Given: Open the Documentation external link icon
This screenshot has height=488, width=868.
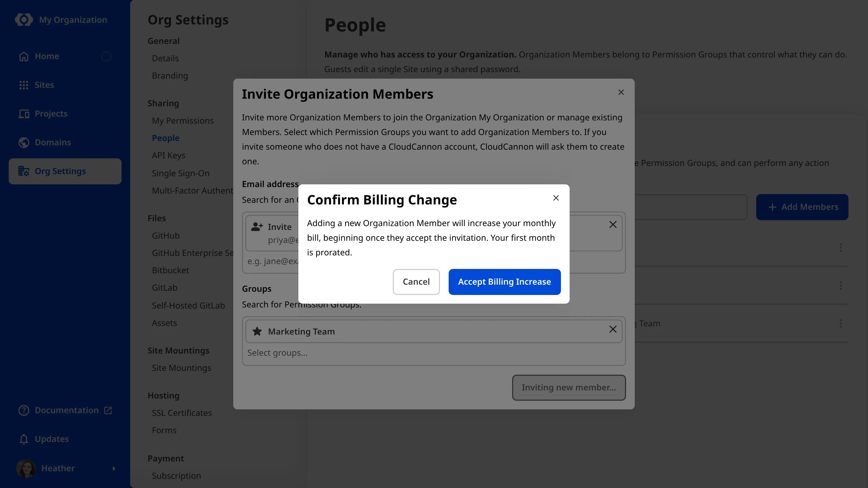Looking at the screenshot, I should tap(108, 410).
